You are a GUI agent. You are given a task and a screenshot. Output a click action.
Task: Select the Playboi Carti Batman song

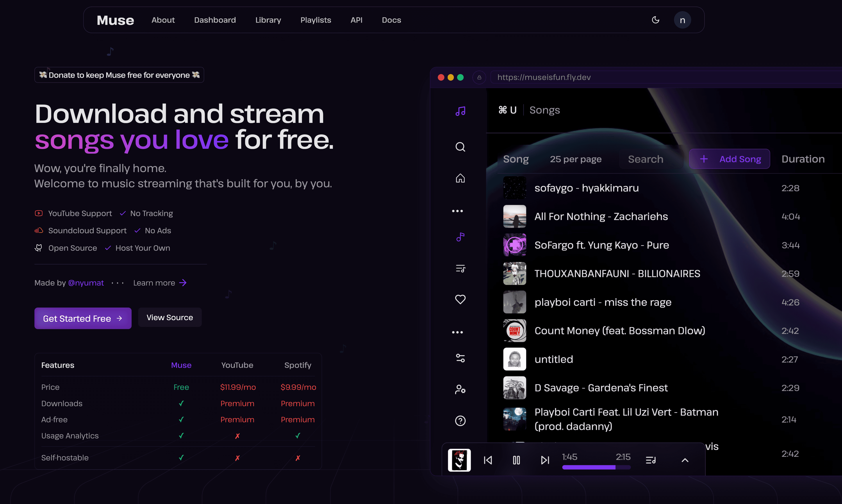626,419
